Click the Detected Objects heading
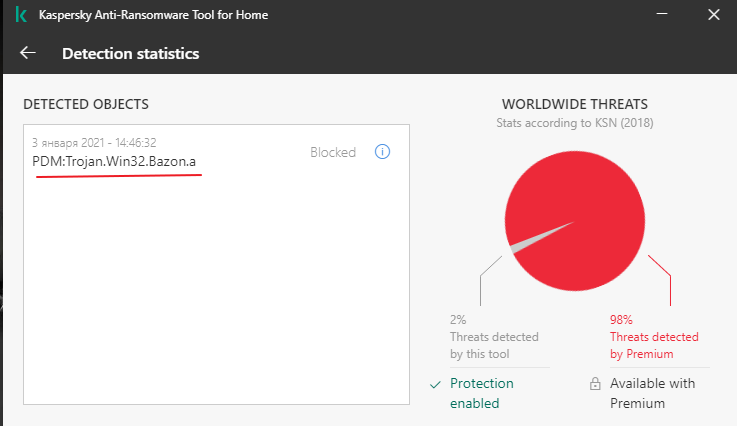Image resolution: width=737 pixels, height=426 pixels. pyautogui.click(x=86, y=104)
